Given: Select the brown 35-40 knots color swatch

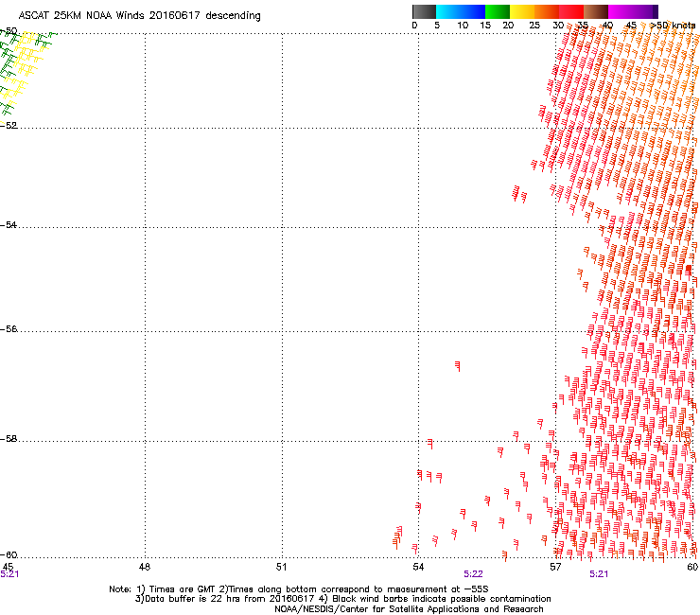Looking at the screenshot, I should click(x=596, y=11).
